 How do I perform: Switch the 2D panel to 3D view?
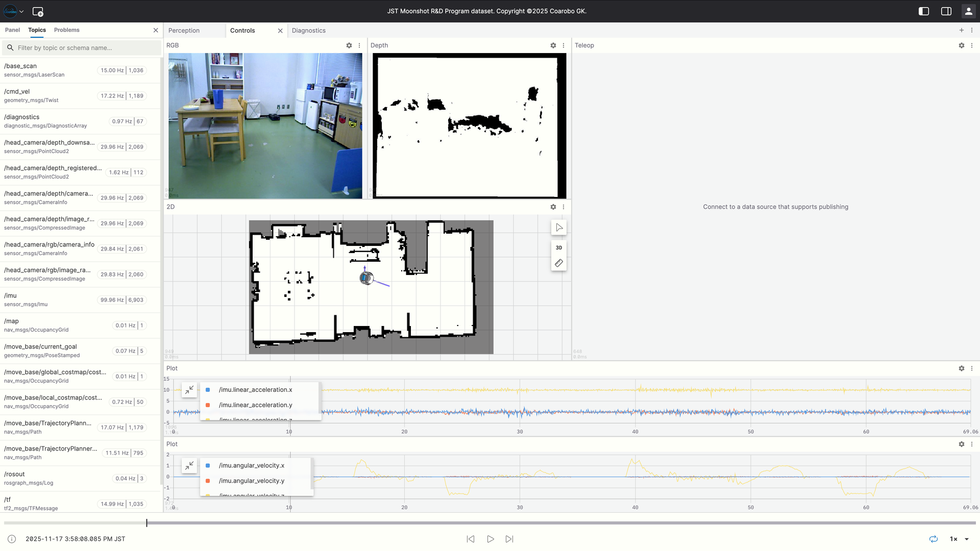point(559,247)
